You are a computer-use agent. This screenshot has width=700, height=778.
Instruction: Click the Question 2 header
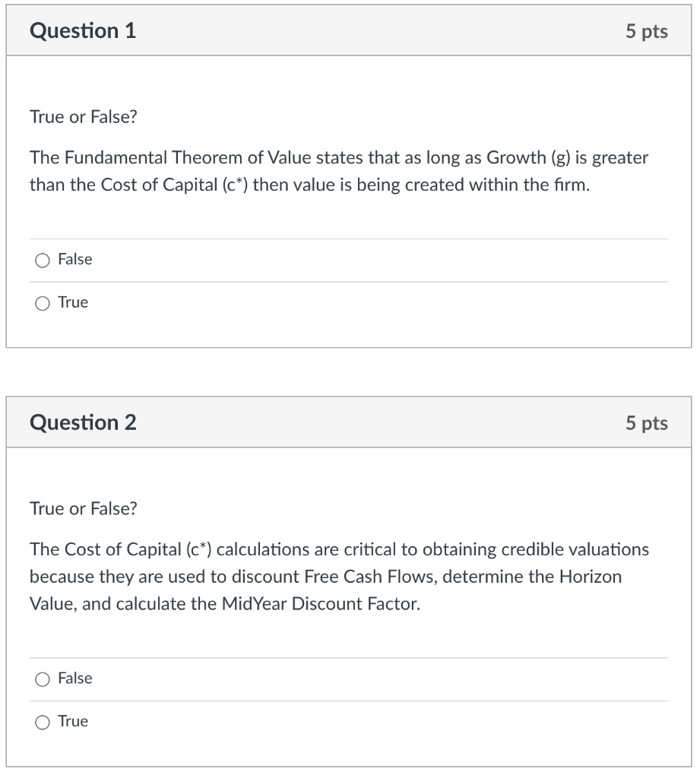tap(83, 422)
